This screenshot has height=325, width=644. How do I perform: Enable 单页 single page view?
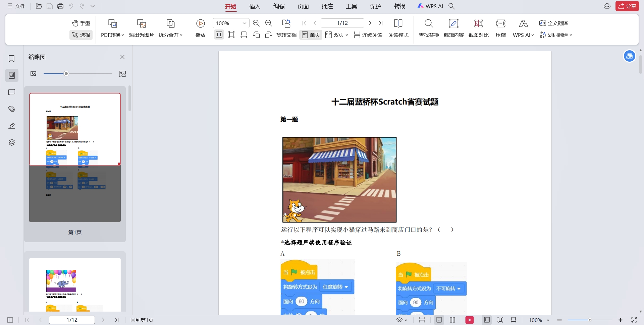click(311, 35)
